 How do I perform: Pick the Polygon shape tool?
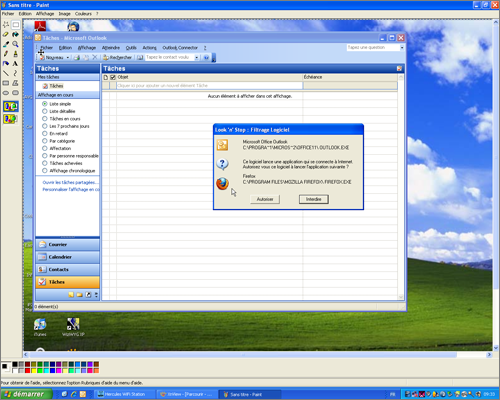[x=16, y=83]
